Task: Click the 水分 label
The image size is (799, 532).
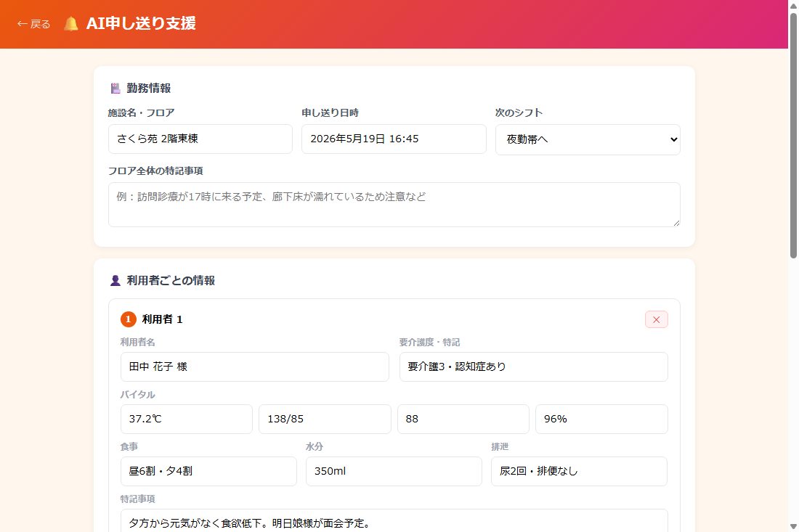Action: tap(315, 446)
